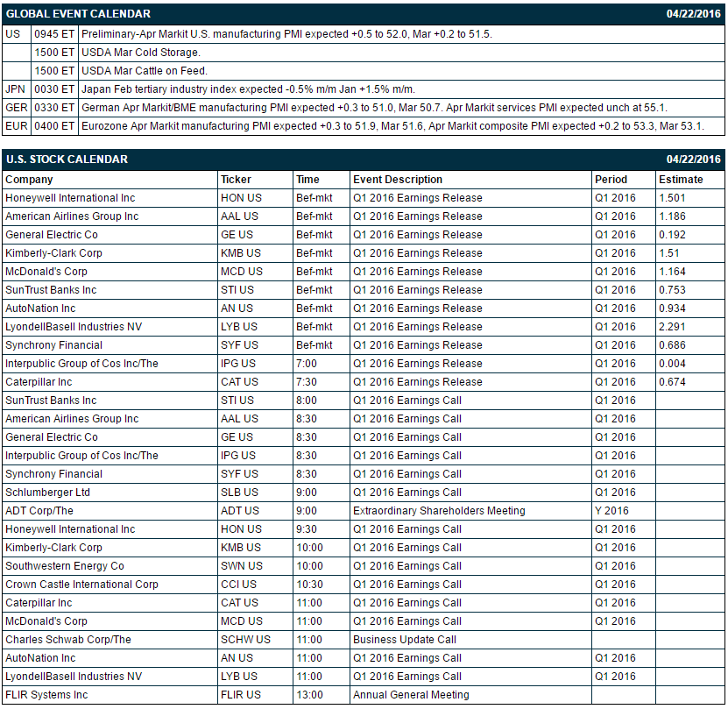The width and height of the screenshot is (728, 709).
Task: Click the MCD US ticker in the Earnings Call row
Action: tap(242, 621)
